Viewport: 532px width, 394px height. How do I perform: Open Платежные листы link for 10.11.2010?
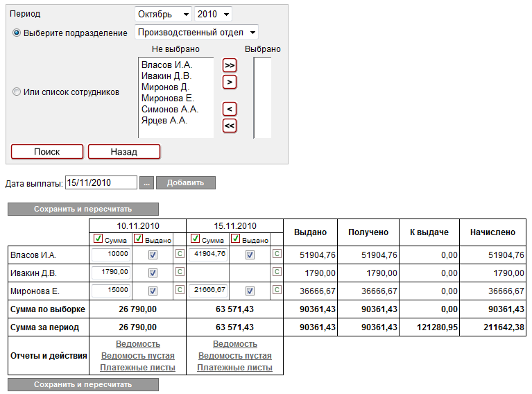pos(137,368)
